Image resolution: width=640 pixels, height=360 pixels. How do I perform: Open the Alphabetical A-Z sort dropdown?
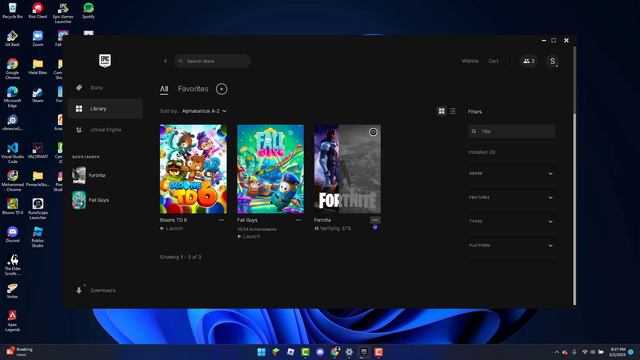[204, 111]
